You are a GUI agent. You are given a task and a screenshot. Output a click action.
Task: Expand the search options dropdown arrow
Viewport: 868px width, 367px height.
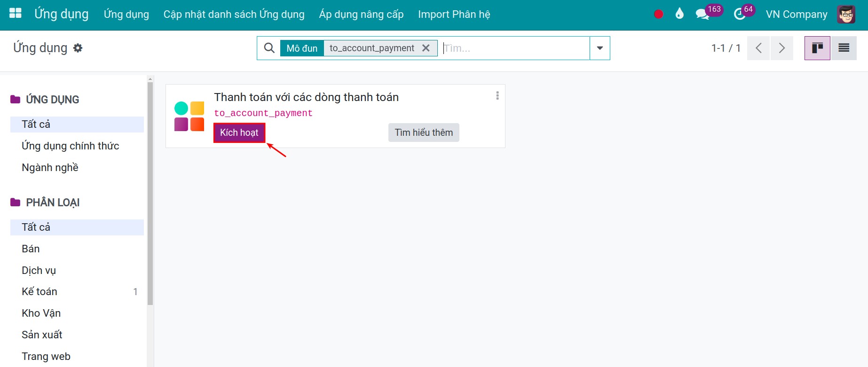(x=600, y=48)
